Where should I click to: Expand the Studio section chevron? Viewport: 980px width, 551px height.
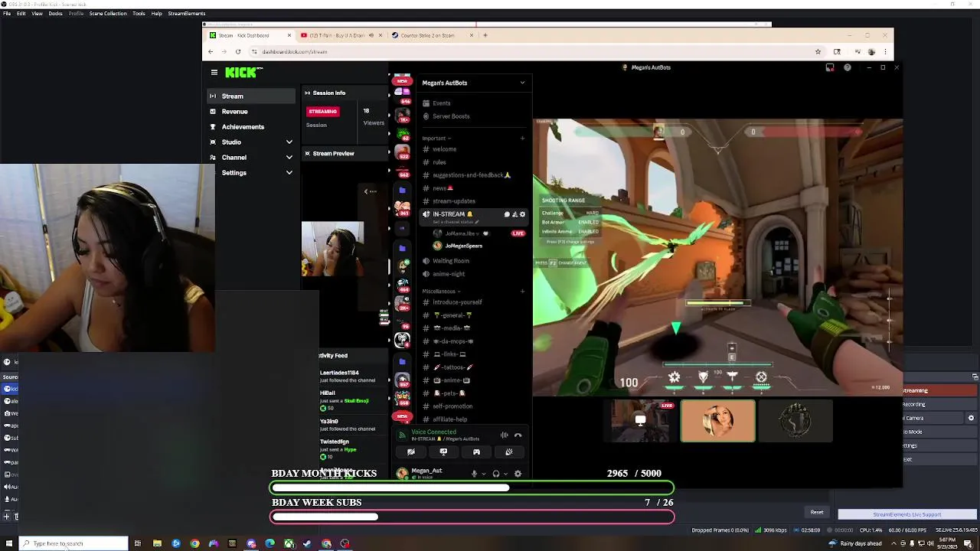(289, 142)
